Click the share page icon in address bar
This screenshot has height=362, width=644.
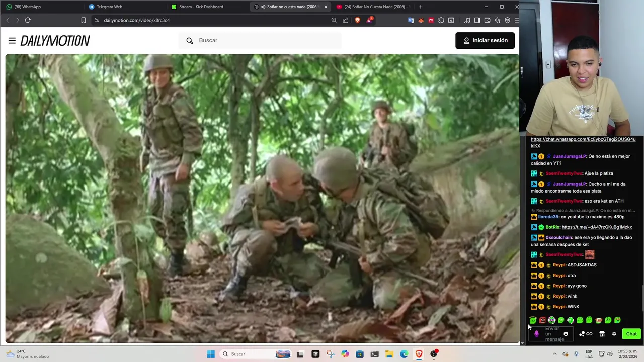[345, 20]
